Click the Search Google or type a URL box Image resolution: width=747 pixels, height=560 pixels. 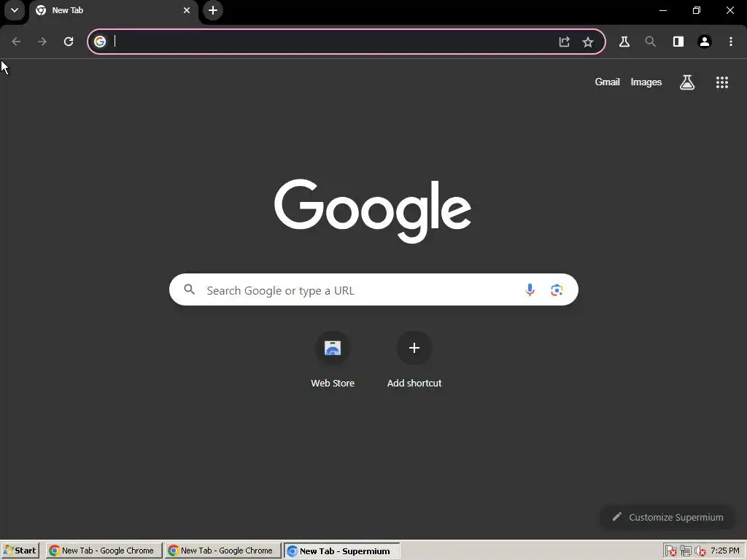(x=373, y=289)
